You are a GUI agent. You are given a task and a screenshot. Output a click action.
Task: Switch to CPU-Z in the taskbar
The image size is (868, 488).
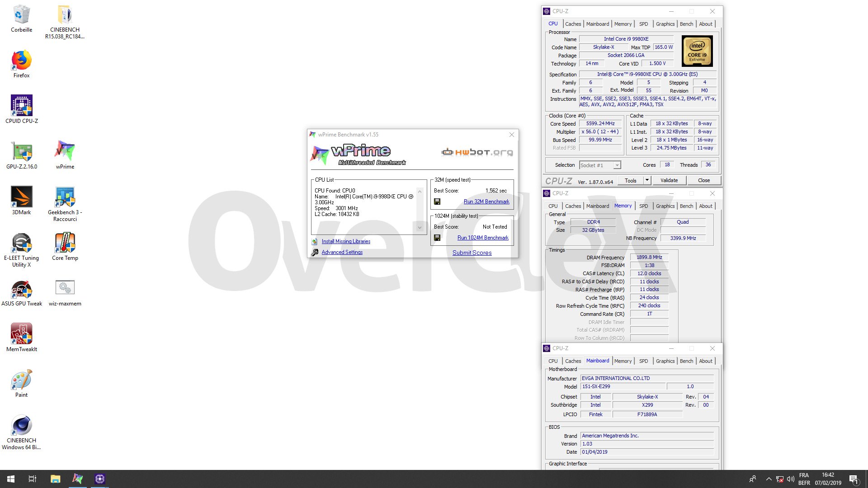[100, 479]
